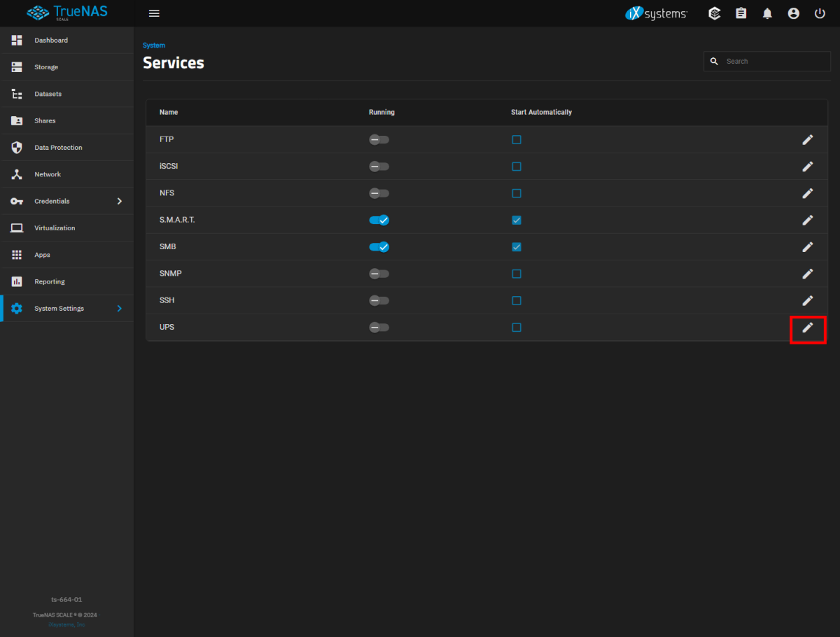Click the Datasets sidebar icon

(17, 94)
